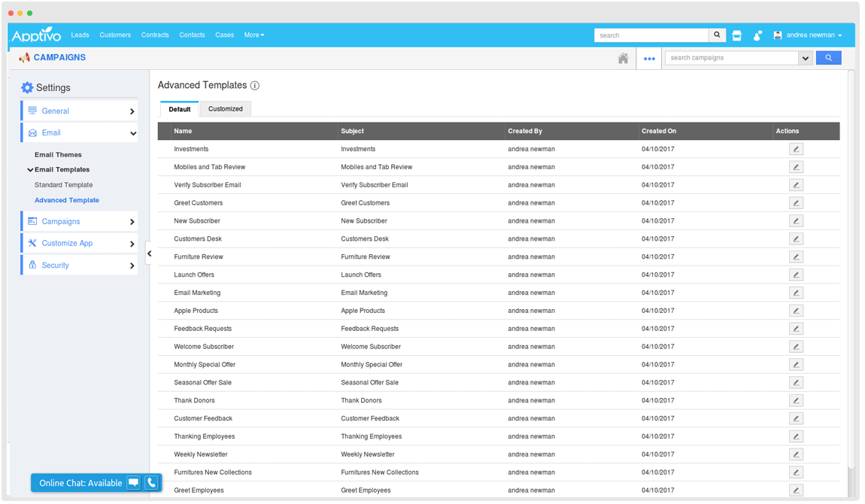This screenshot has height=504, width=865.
Task: Click the phone call icon in chat bar
Action: [x=151, y=483]
